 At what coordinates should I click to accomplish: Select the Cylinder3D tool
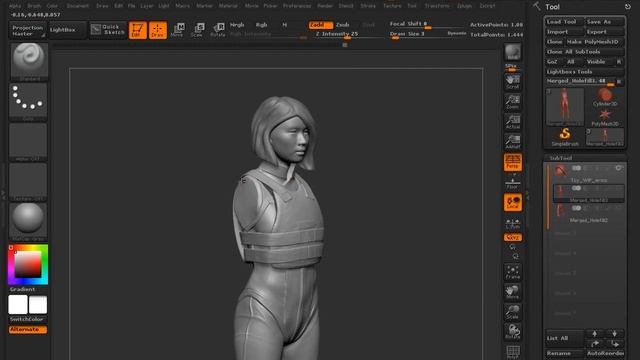(x=605, y=98)
